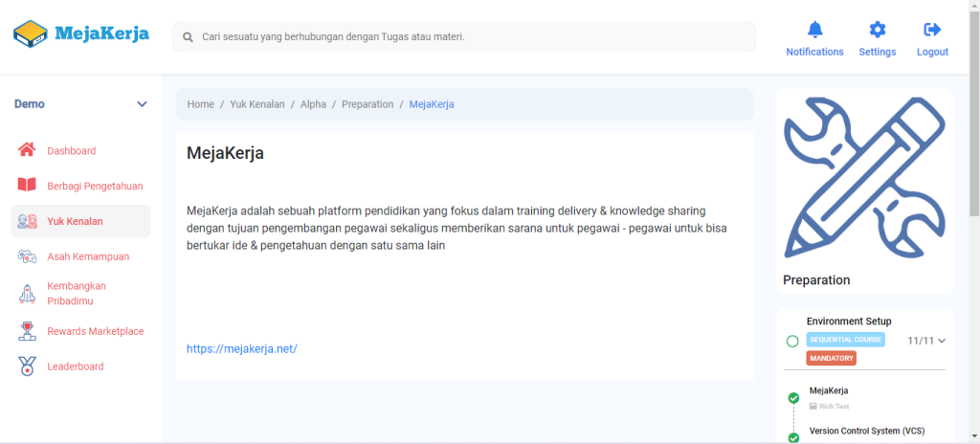Click Alpha breadcrumb link
Viewport: 980px width, 444px height.
[x=313, y=104]
